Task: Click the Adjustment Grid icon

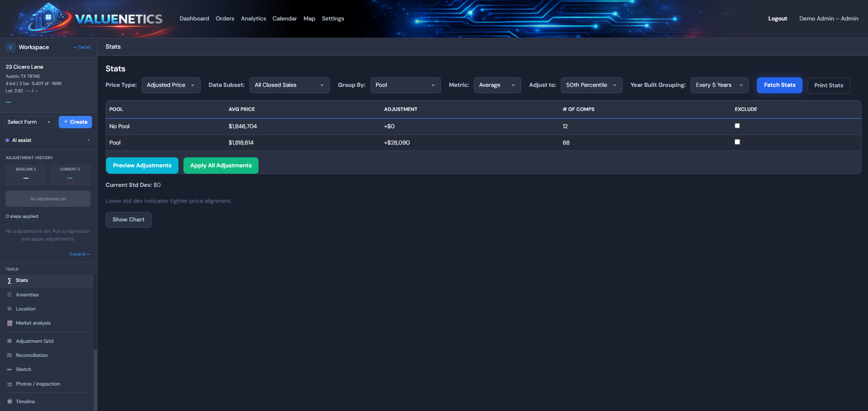Action: 10,341
